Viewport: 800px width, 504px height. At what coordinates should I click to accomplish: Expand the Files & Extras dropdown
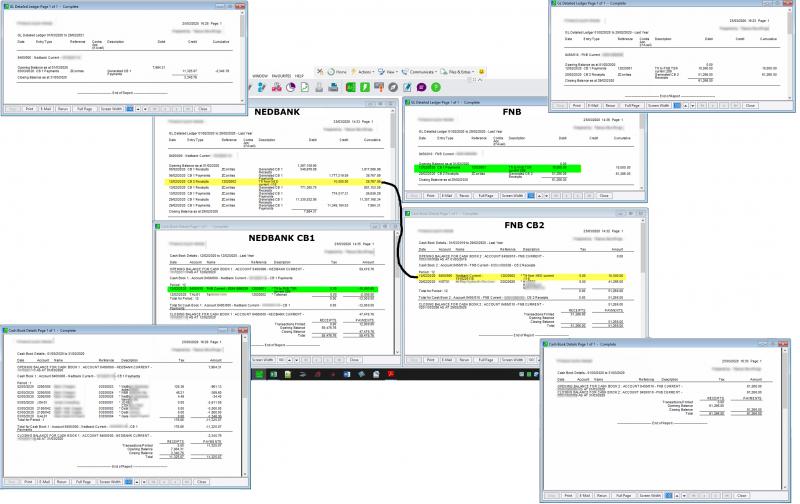[455, 72]
